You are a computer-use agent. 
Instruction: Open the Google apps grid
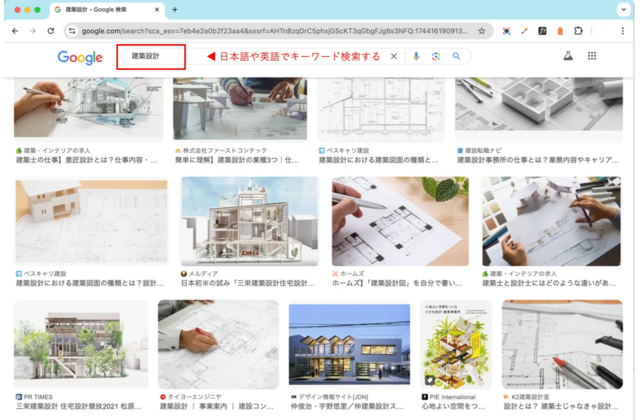click(x=592, y=56)
